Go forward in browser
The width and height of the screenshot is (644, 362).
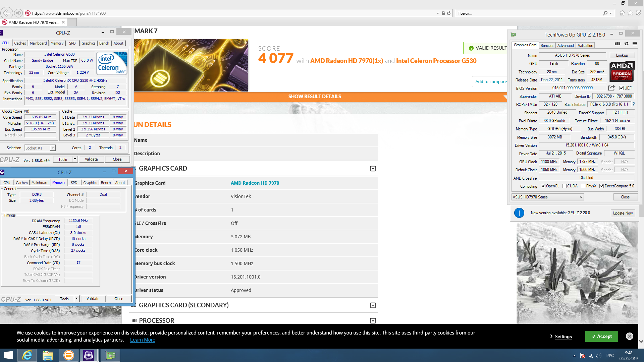pos(18,13)
